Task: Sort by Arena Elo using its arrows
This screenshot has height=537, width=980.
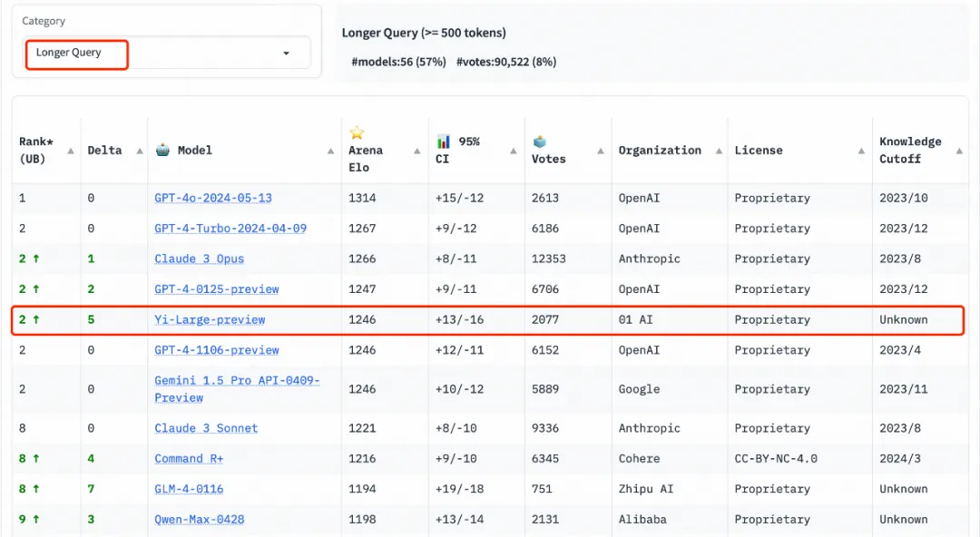Action: 416,151
